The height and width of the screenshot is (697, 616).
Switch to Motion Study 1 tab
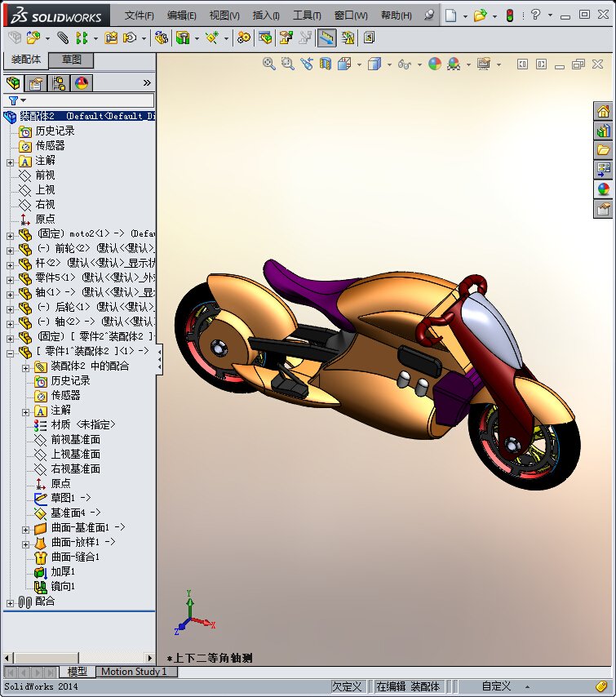pyautogui.click(x=135, y=671)
